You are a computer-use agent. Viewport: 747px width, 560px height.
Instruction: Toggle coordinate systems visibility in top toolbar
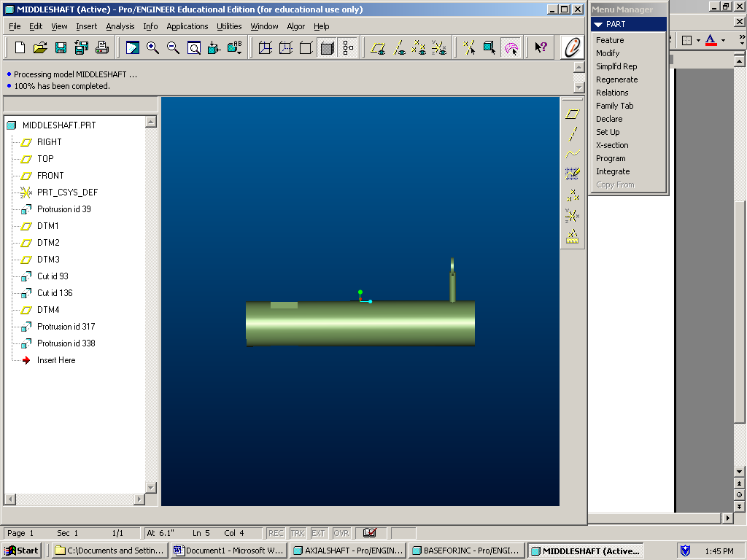(439, 47)
